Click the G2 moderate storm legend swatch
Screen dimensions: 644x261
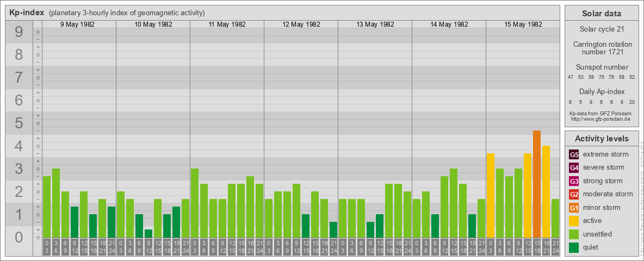coord(574,194)
